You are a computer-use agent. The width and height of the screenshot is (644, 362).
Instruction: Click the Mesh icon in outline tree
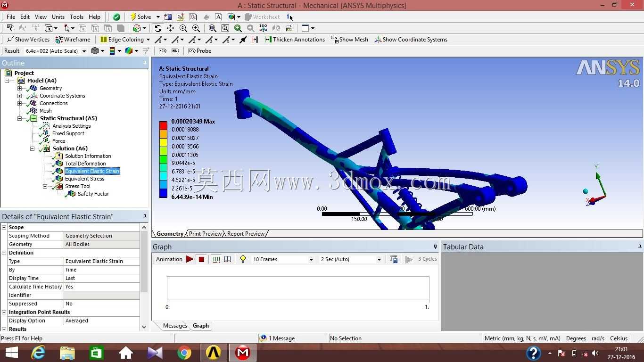click(33, 111)
